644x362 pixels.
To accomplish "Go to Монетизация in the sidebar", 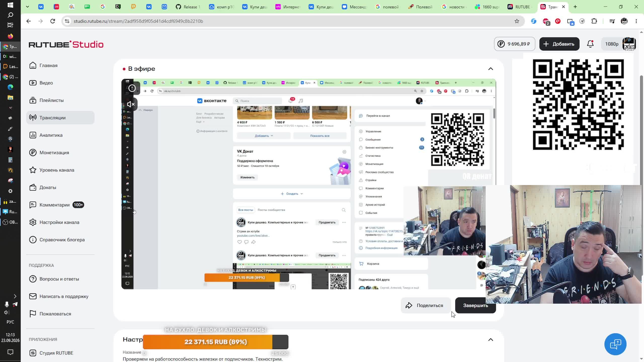I will pyautogui.click(x=60, y=153).
